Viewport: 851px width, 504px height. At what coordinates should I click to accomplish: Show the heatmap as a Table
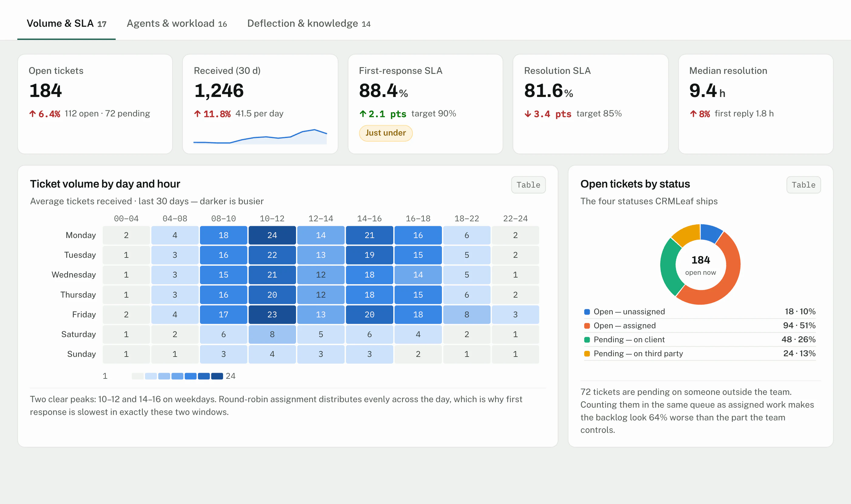click(x=528, y=185)
